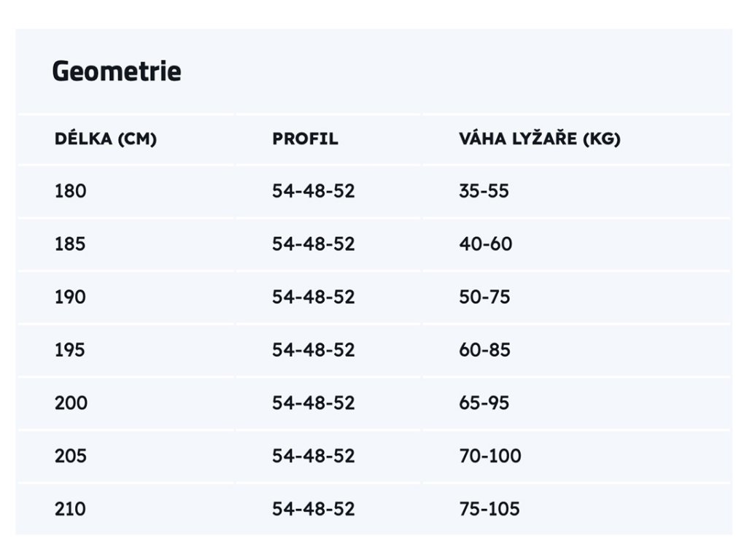The width and height of the screenshot is (747, 560).
Task: Select the 185 length value
Action: point(70,244)
